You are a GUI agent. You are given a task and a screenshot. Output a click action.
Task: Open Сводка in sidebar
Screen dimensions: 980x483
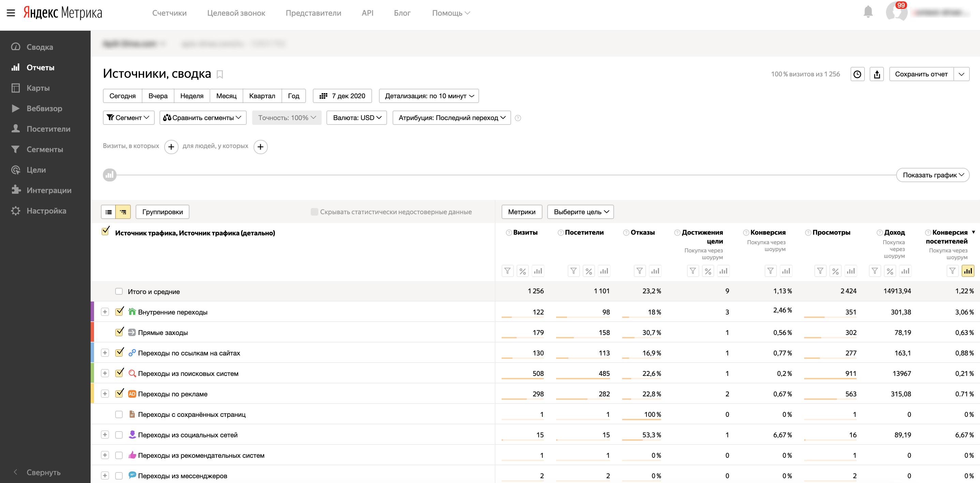40,47
